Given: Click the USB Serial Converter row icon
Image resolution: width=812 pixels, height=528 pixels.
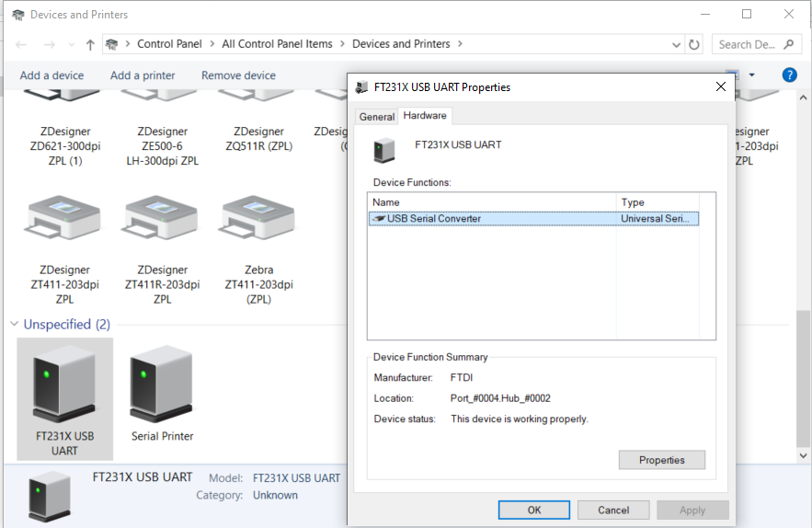Looking at the screenshot, I should 379,219.
